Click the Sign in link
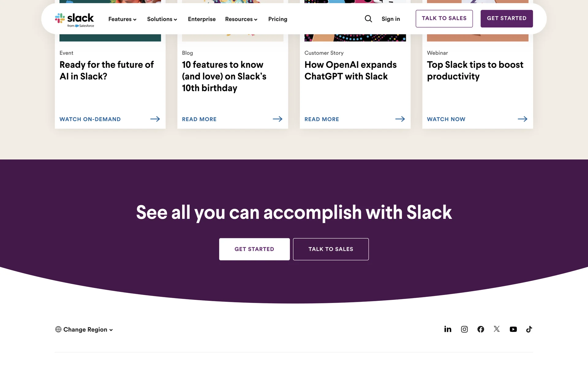 tap(390, 19)
